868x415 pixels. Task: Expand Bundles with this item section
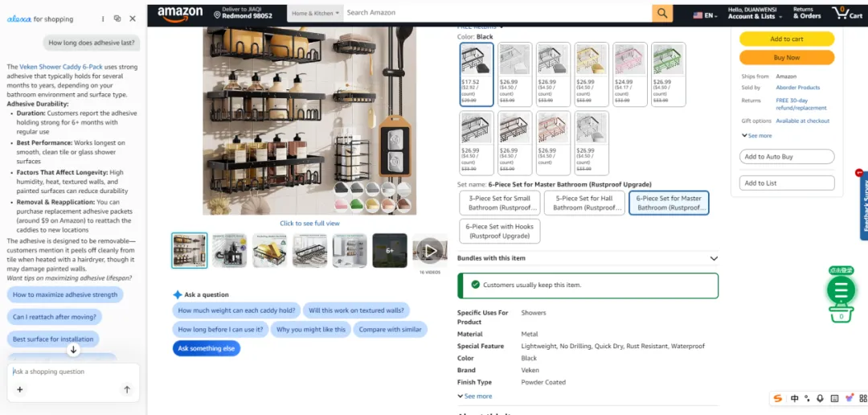click(588, 258)
